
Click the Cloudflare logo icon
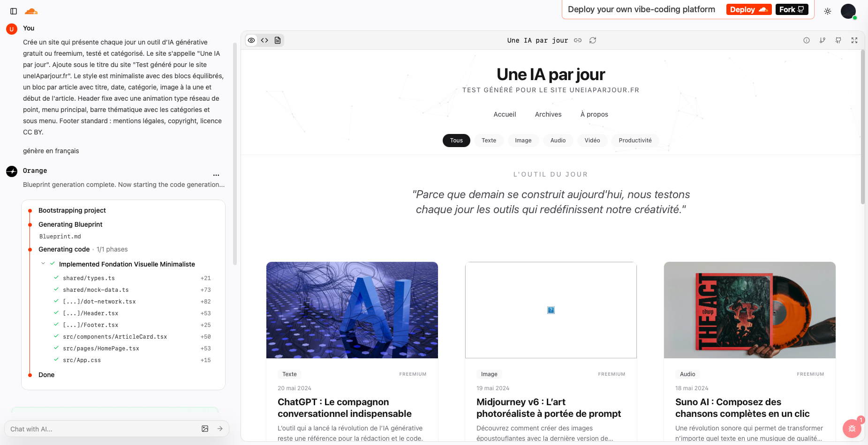tap(31, 11)
